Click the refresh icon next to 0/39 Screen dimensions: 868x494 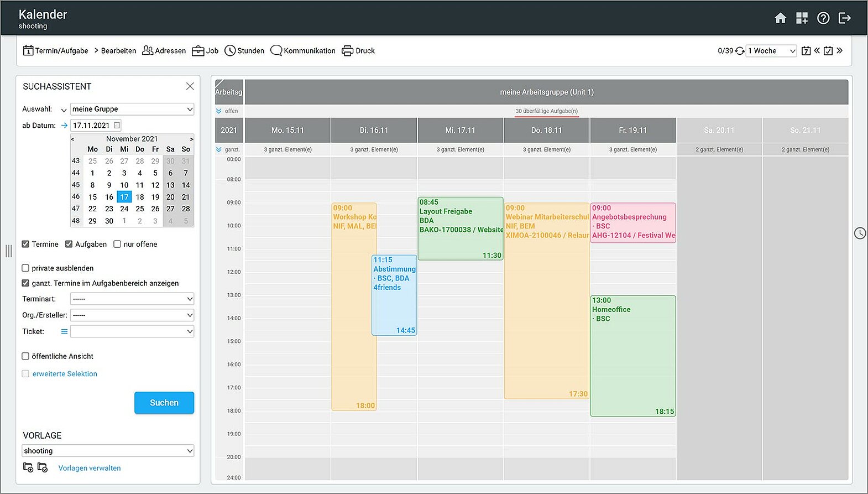(740, 51)
